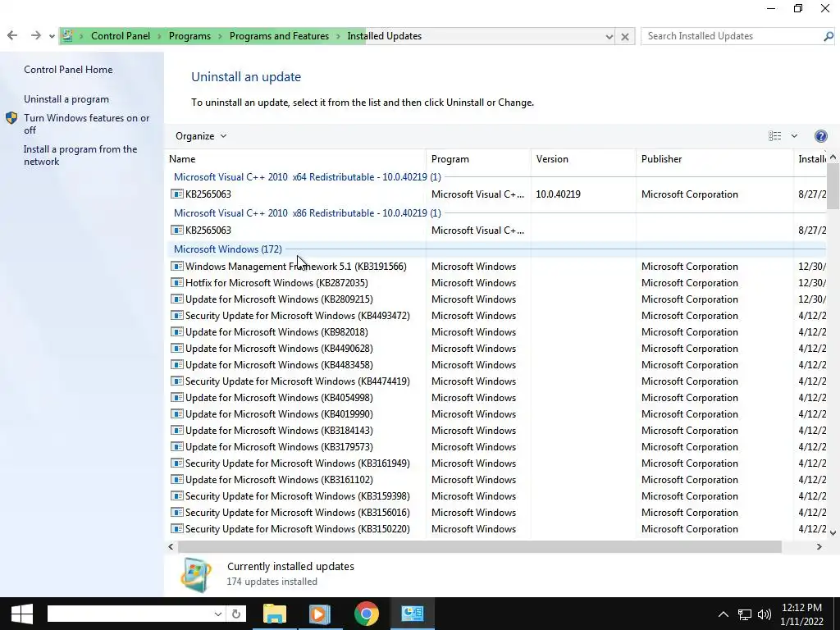Open the media player taskbar icon
Image resolution: width=840 pixels, height=630 pixels.
(319, 614)
